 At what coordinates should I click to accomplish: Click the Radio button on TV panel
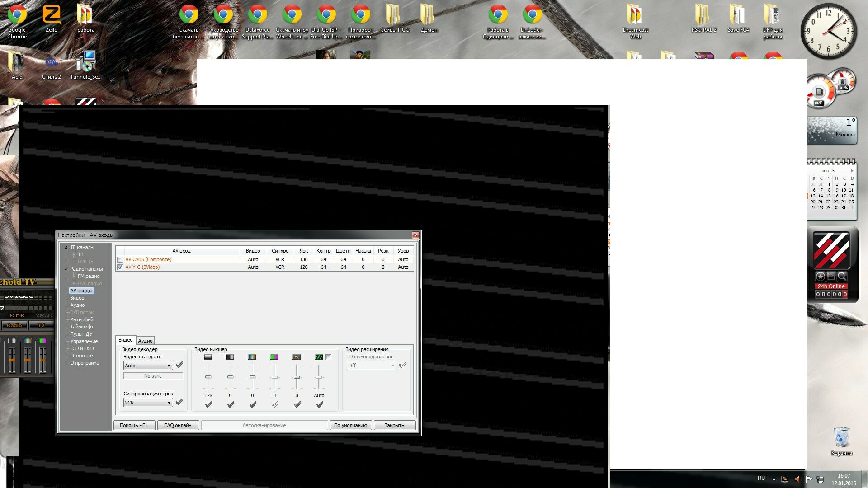pyautogui.click(x=14, y=325)
